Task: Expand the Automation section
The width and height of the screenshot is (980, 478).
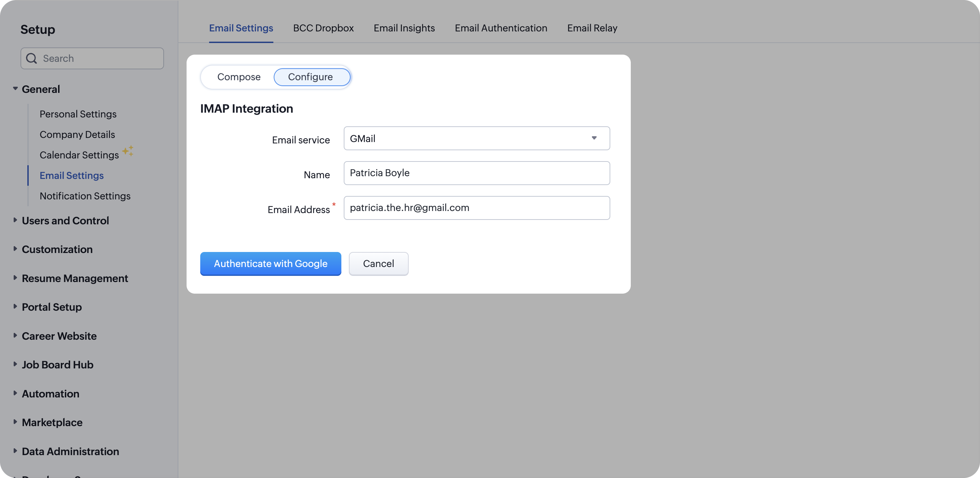Action: coord(15,393)
